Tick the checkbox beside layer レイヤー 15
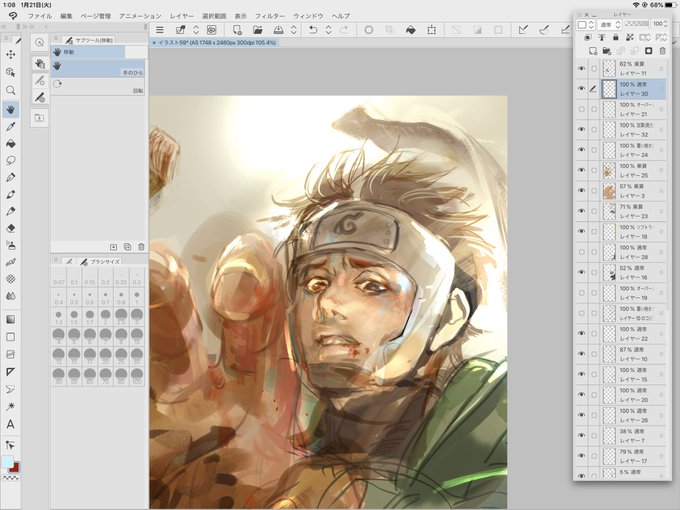The width and height of the screenshot is (680, 510). (594, 374)
